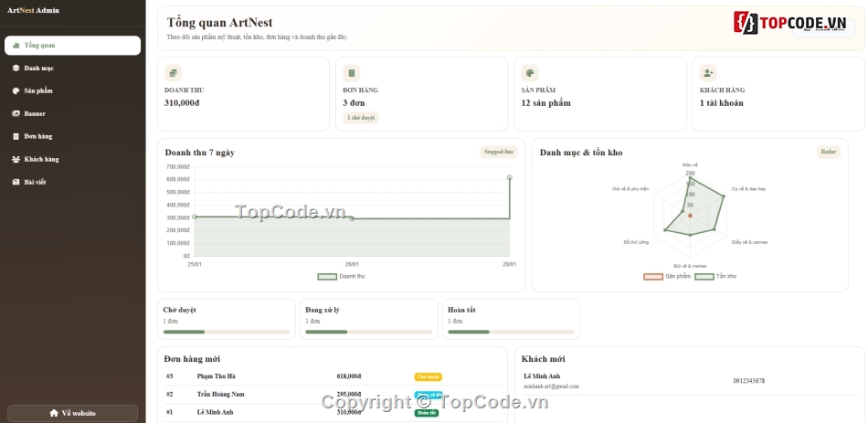This screenshot has height=423, width=868.
Task: Click the Banner image icon
Action: coord(16,113)
